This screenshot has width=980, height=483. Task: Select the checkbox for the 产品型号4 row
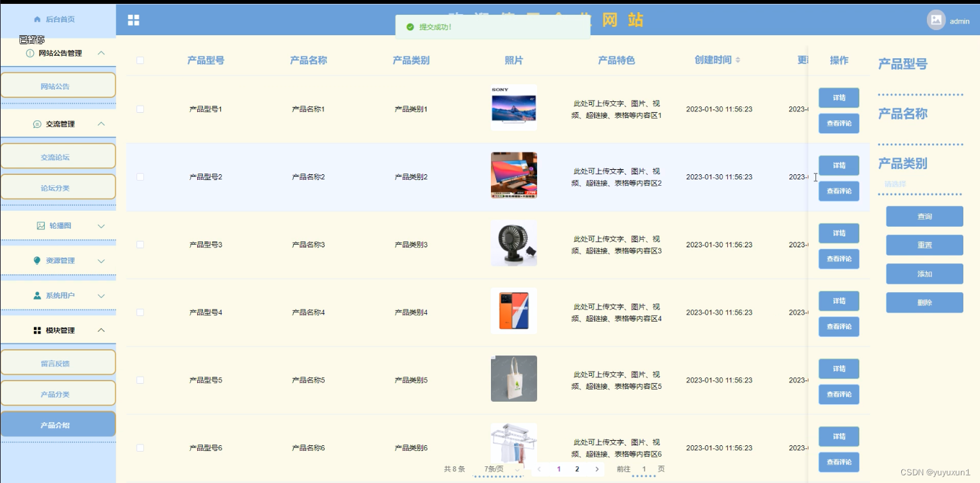click(140, 313)
